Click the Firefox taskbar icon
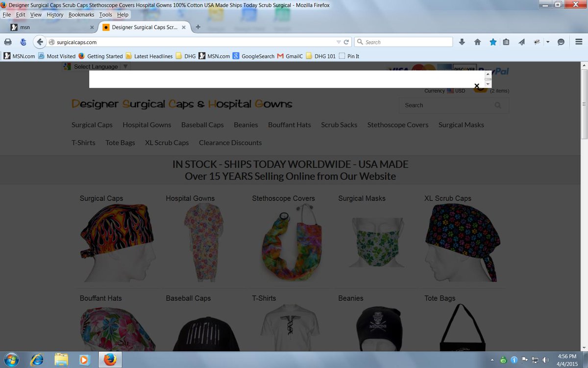The width and height of the screenshot is (588, 368). [x=110, y=360]
